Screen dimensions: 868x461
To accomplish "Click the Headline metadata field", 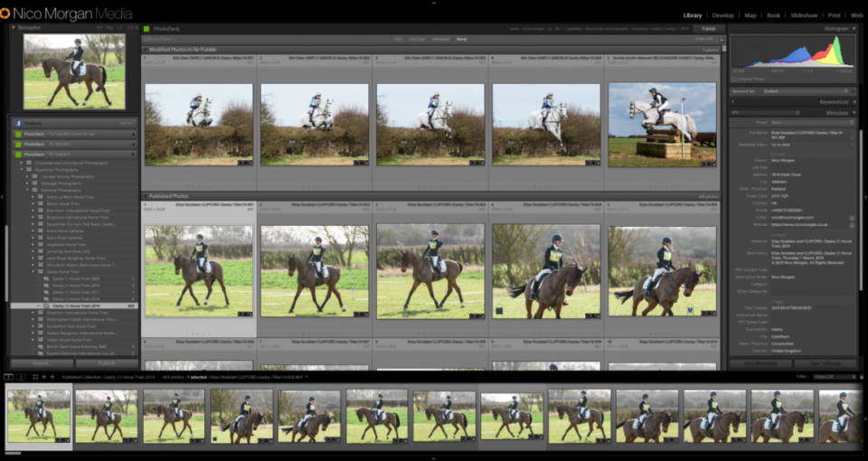I will coord(812,243).
